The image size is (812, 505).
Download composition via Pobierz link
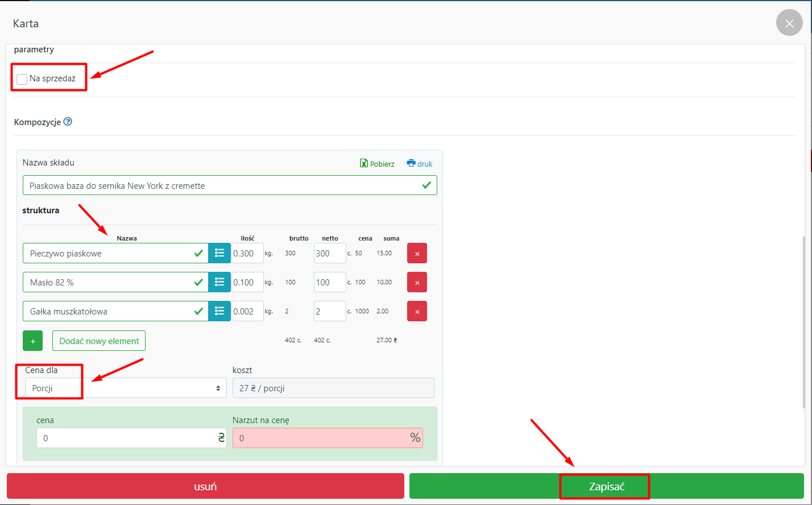point(377,164)
